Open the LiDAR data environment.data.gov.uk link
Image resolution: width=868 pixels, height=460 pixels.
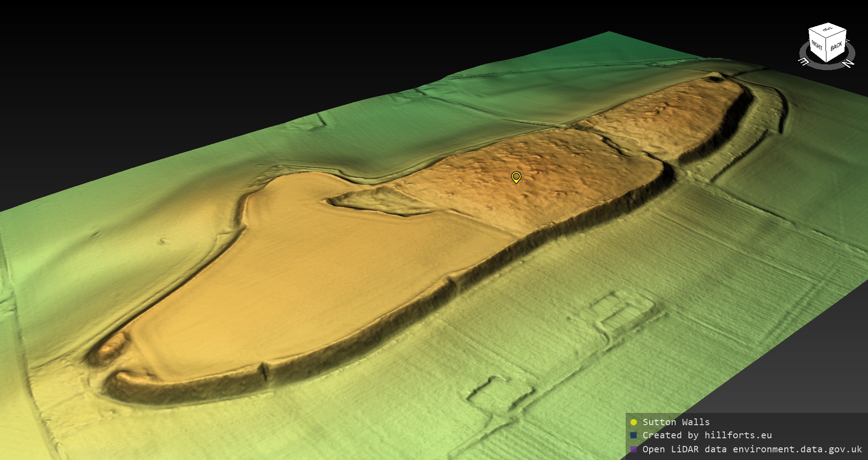click(x=752, y=450)
